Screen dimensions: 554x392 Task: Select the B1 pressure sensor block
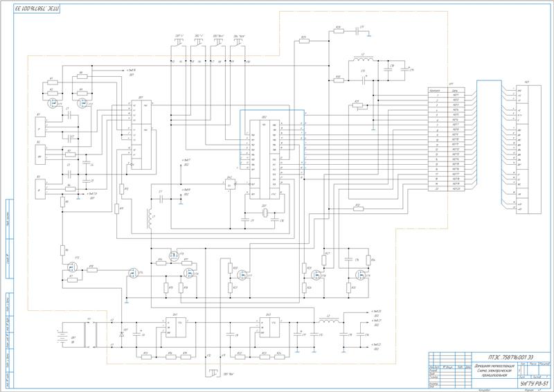(40, 127)
